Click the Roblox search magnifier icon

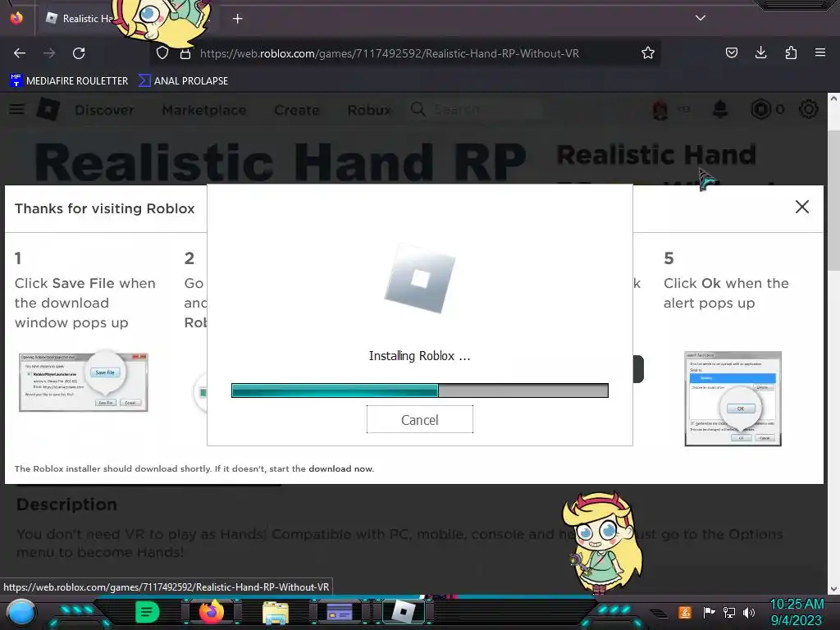tap(418, 109)
